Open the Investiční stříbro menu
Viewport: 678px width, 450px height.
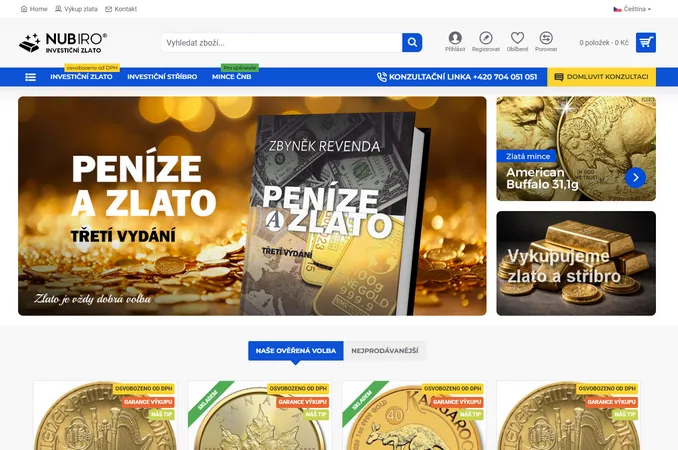pos(162,77)
